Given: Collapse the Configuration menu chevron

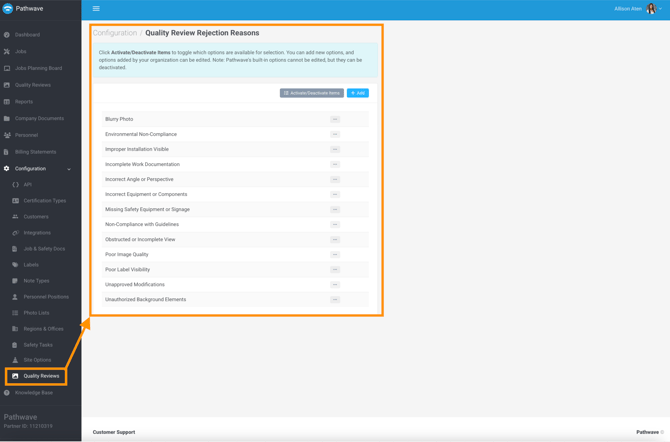Looking at the screenshot, I should (x=69, y=169).
